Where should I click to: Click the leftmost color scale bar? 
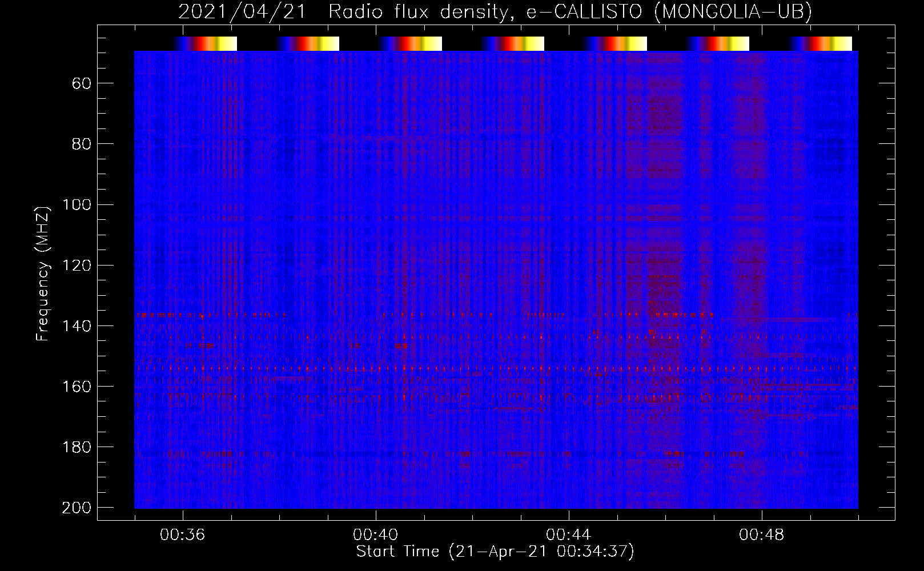pyautogui.click(x=206, y=44)
